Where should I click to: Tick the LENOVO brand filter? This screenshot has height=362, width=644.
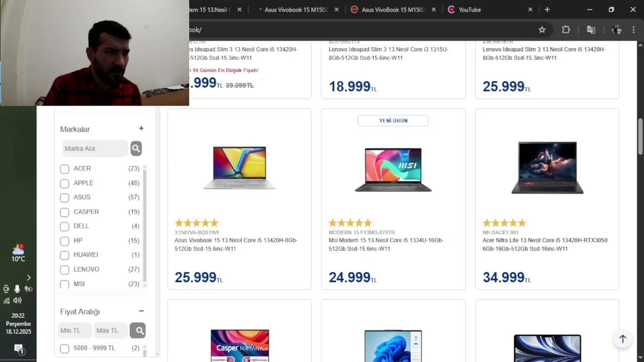(x=64, y=269)
